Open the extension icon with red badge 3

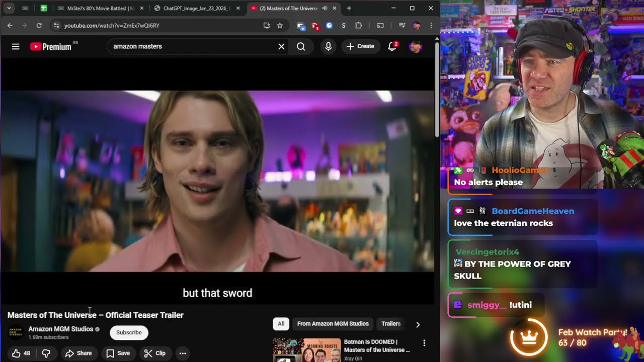pos(315,26)
